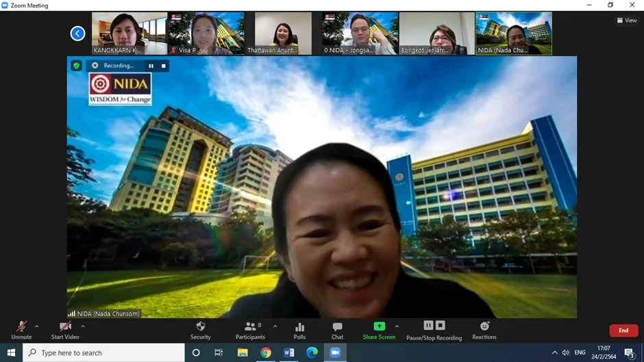Open Polls
The height and width of the screenshot is (362, 644).
[x=299, y=331]
